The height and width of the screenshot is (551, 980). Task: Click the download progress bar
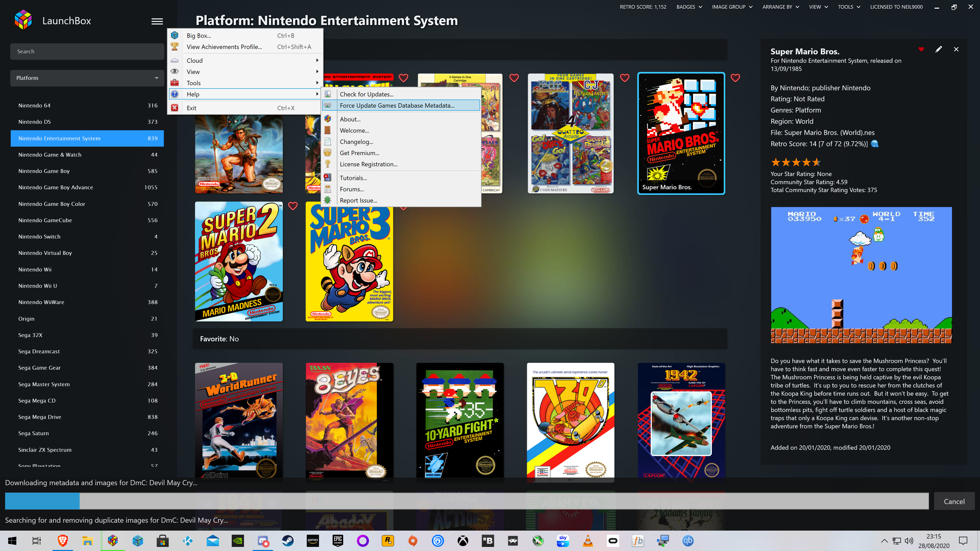[467, 501]
